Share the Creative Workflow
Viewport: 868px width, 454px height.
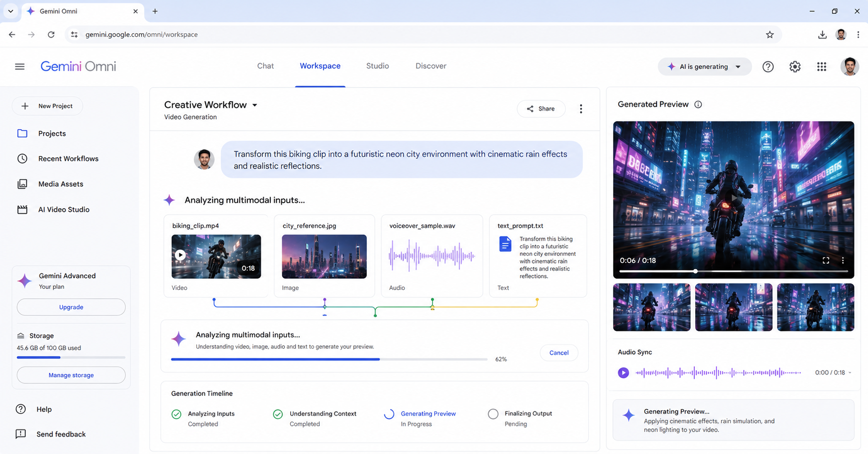(x=541, y=109)
